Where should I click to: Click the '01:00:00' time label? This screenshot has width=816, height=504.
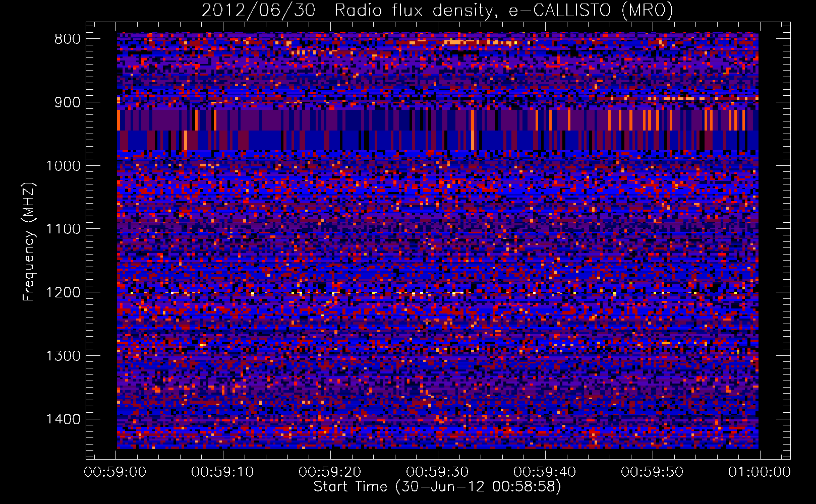(760, 472)
